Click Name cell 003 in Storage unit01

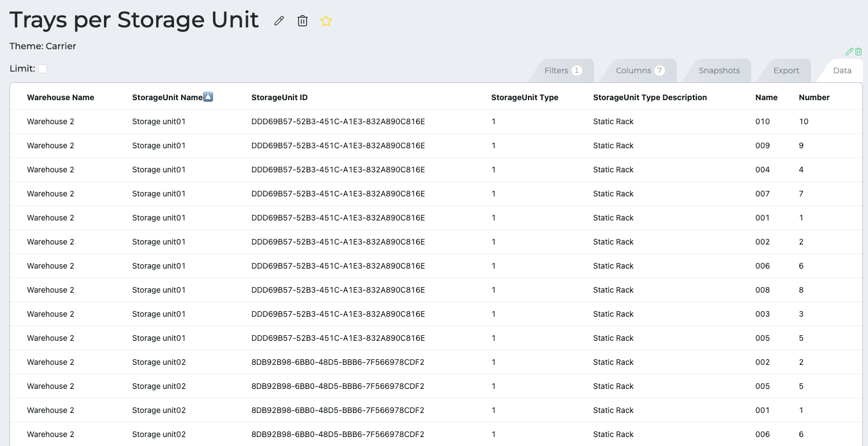pos(762,314)
